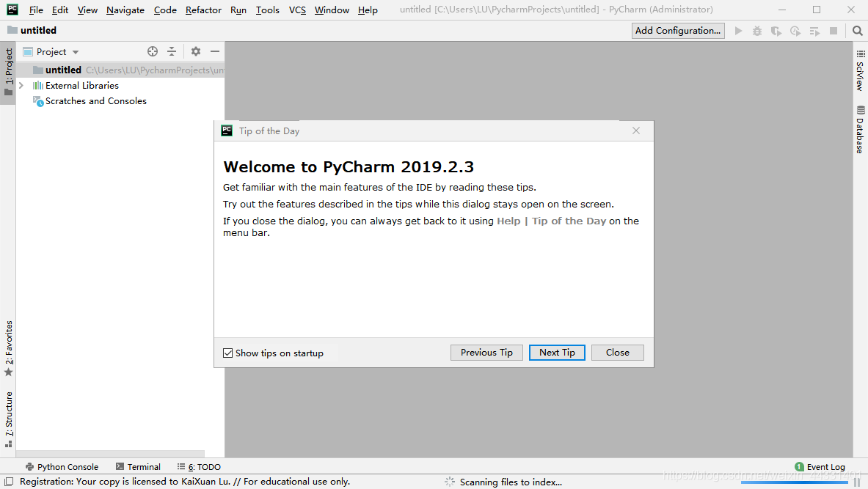The image size is (868, 489).
Task: Click the Event Log badge icon
Action: tap(799, 467)
